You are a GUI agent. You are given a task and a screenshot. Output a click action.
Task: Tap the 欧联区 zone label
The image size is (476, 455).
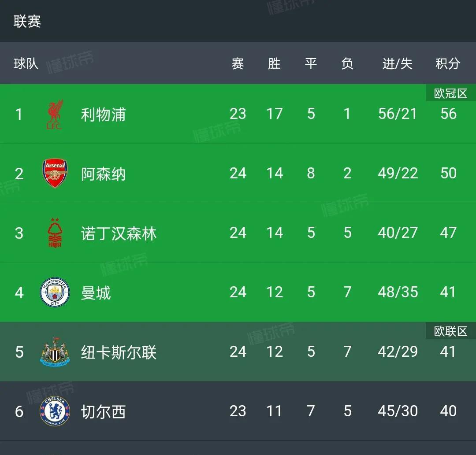[x=451, y=331]
